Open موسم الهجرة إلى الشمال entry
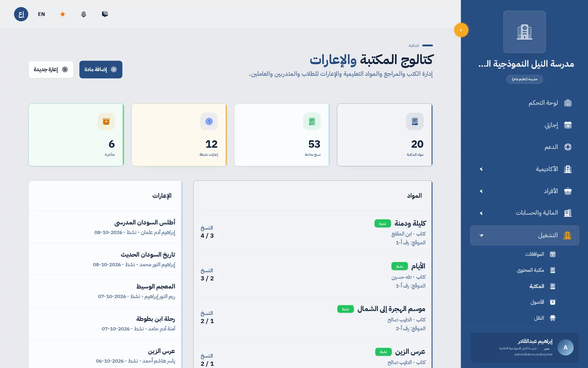Image resolution: width=588 pixels, height=368 pixels. (x=313, y=318)
